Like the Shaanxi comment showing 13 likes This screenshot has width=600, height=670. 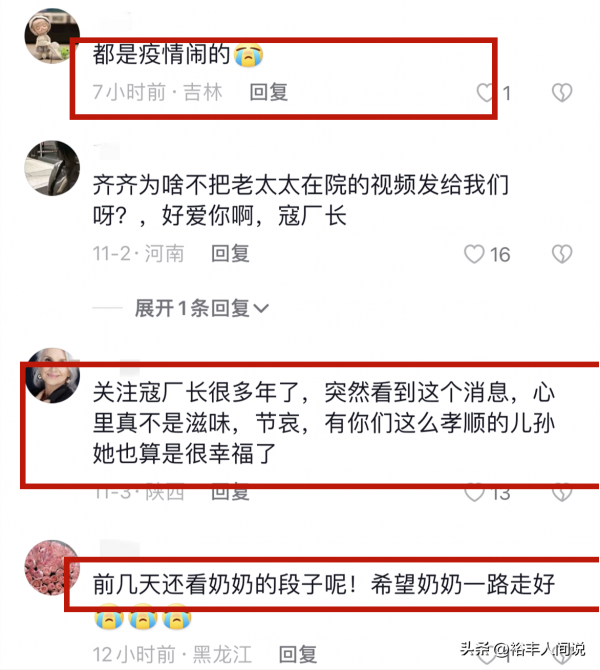474,493
